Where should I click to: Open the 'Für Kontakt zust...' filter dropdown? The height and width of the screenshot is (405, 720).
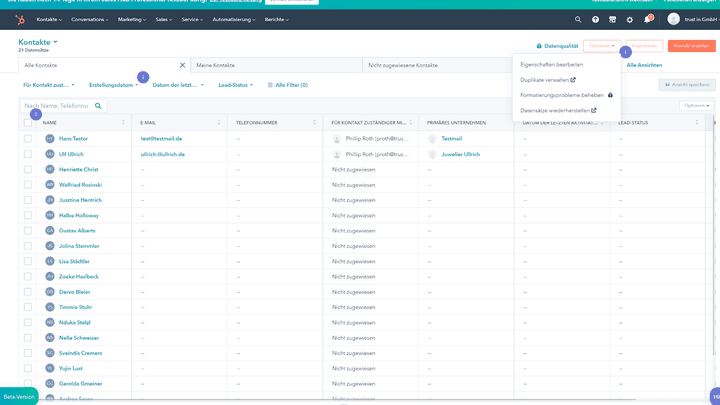[49, 85]
